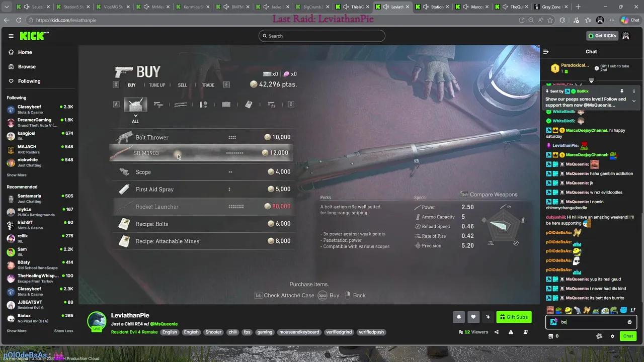
Task: Send message with green Chat button
Action: pyautogui.click(x=628, y=336)
